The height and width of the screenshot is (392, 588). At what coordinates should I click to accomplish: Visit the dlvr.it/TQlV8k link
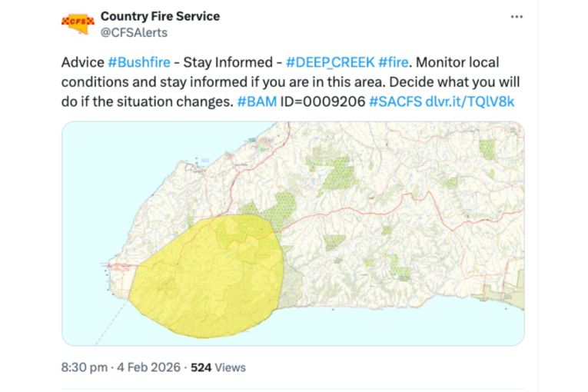[x=470, y=101]
